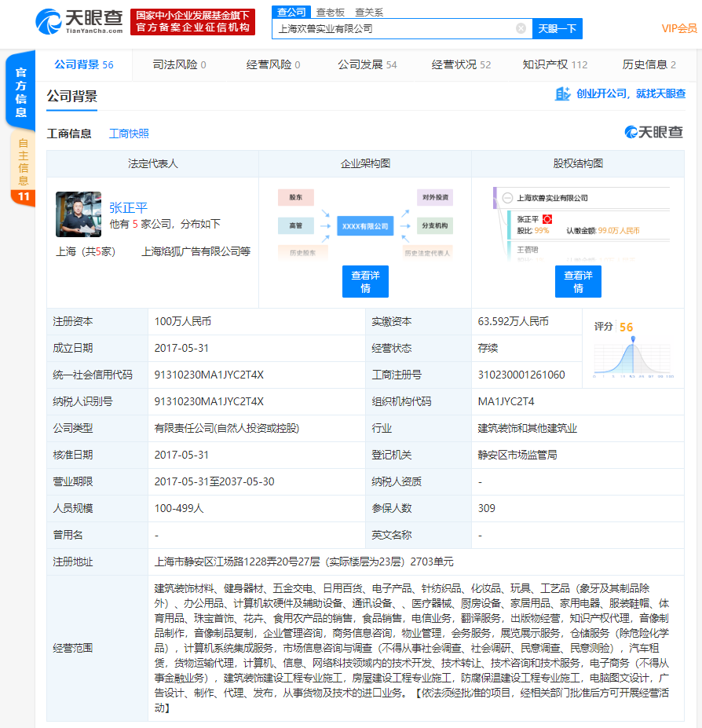Screen dimensions: 702x728
Task: Open the 张正平 profile link
Action: (x=128, y=207)
